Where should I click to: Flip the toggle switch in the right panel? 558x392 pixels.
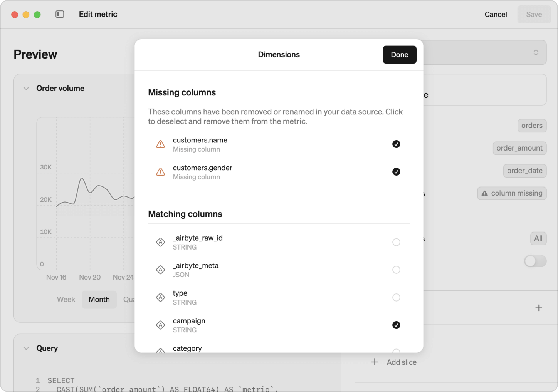coord(535,261)
